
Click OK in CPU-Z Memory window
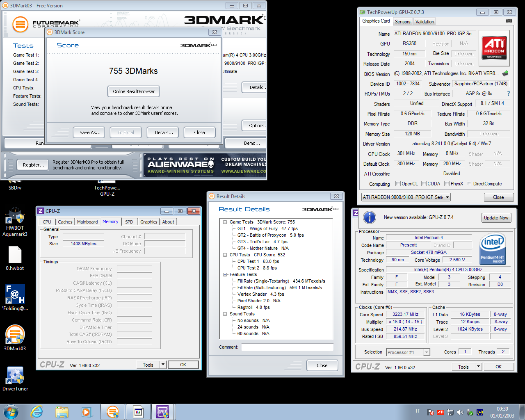183,365
